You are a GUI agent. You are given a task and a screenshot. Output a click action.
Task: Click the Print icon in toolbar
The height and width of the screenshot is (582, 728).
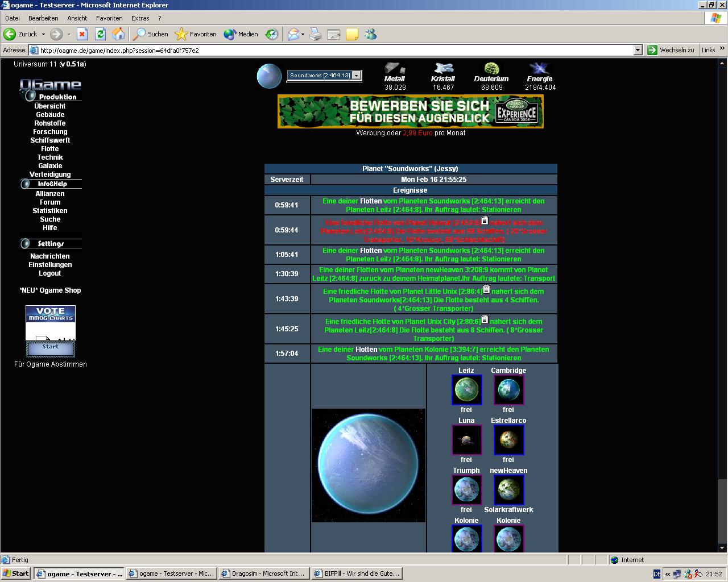coord(316,35)
